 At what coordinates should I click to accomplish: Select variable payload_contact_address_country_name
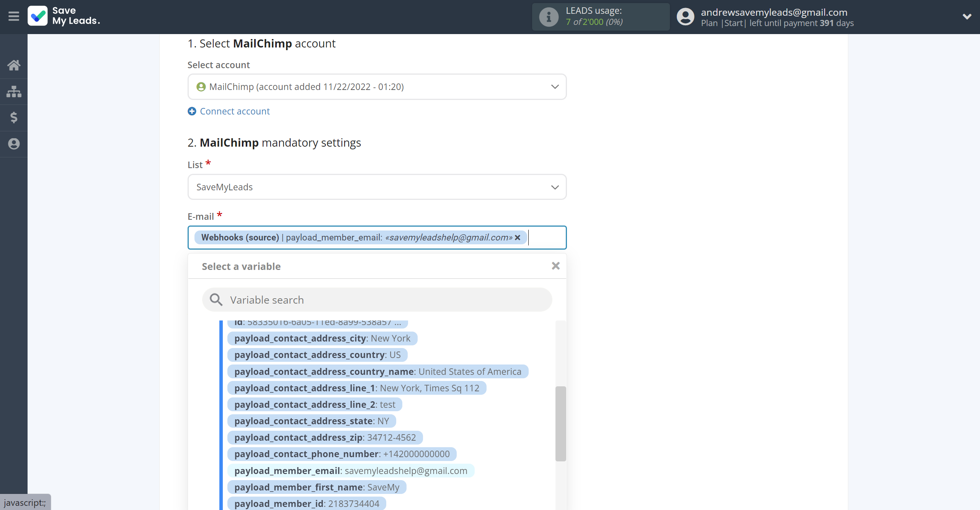[x=378, y=372]
